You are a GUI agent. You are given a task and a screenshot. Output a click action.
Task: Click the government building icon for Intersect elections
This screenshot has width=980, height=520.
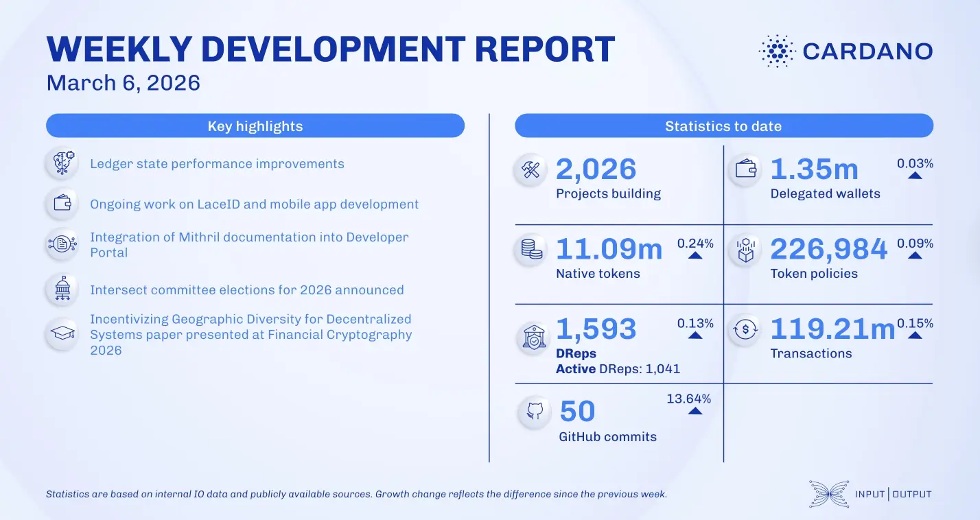(x=62, y=289)
